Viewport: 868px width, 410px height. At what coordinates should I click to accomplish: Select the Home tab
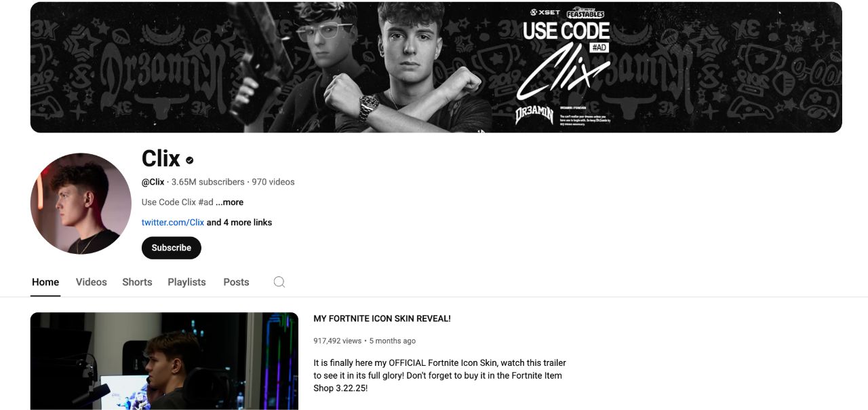45,282
